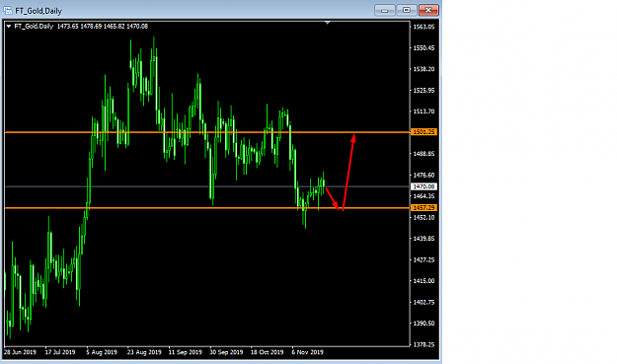Click the 18 Oct 2019 date label
This screenshot has width=617, height=364.
[268, 352]
